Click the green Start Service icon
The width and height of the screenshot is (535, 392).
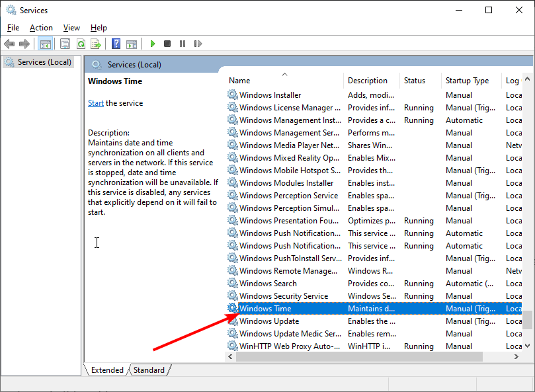(x=153, y=44)
